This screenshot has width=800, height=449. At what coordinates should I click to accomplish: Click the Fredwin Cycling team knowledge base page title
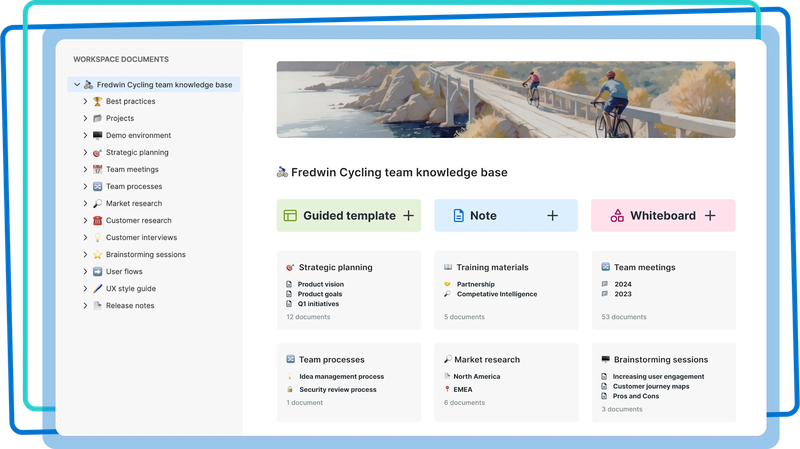[x=399, y=172]
